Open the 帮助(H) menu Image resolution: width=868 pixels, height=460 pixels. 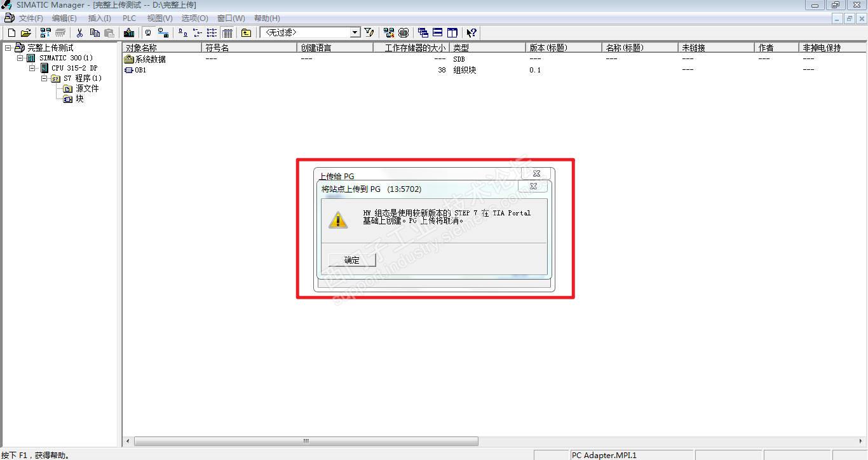(267, 18)
